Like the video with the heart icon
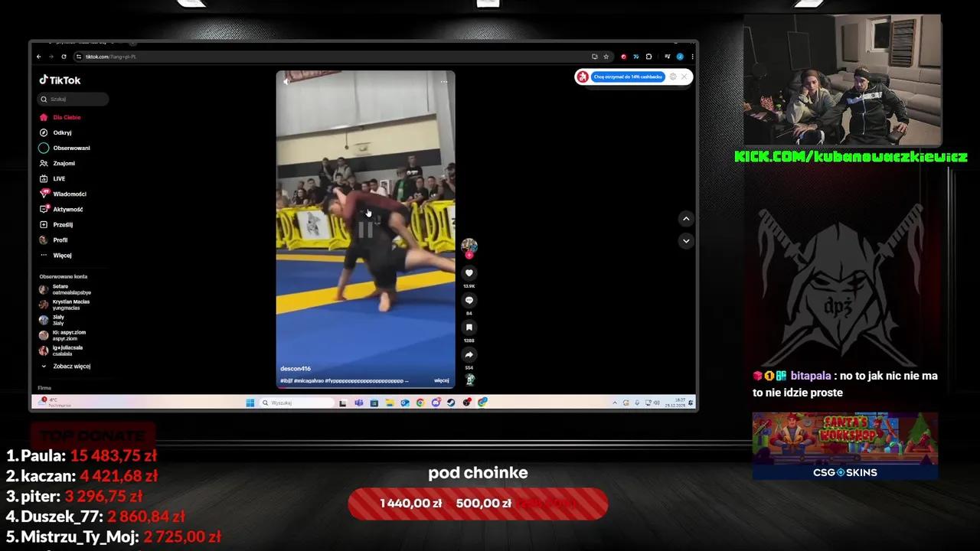980x551 pixels. coord(469,273)
